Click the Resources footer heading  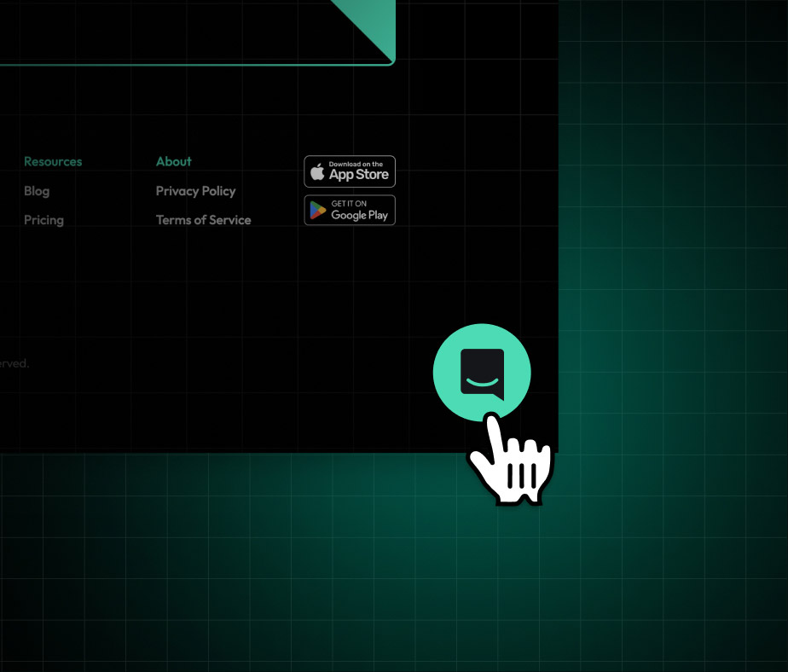point(53,162)
